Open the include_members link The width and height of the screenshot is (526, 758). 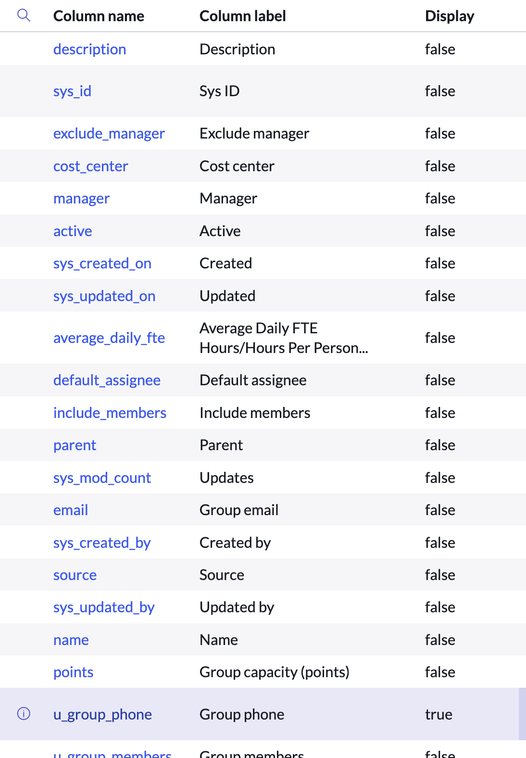point(110,412)
